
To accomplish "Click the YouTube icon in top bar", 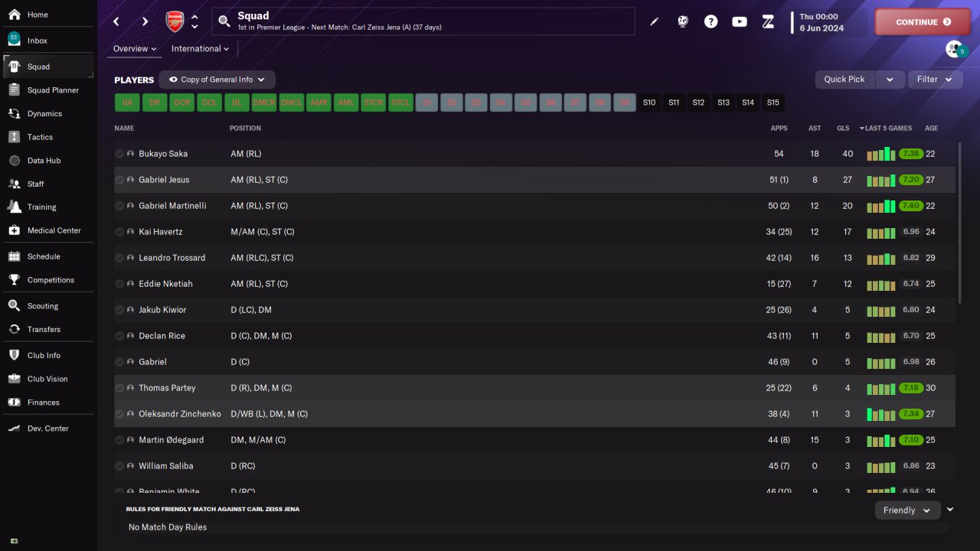I will coord(740,21).
